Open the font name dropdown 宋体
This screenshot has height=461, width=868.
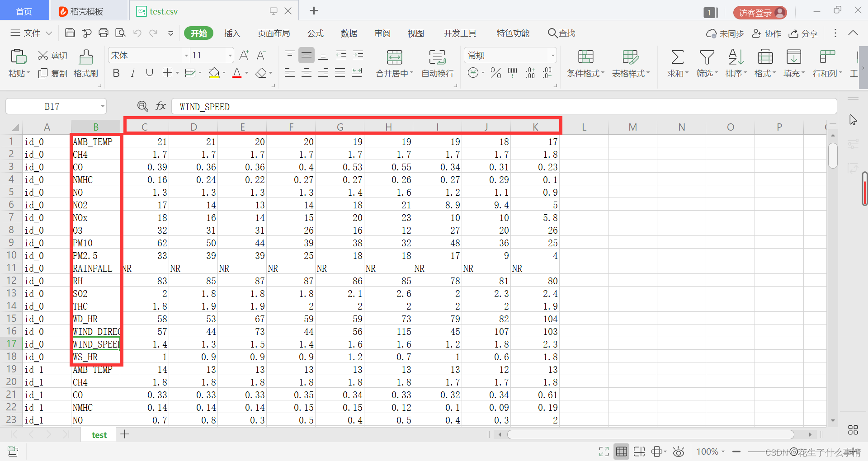click(186, 56)
